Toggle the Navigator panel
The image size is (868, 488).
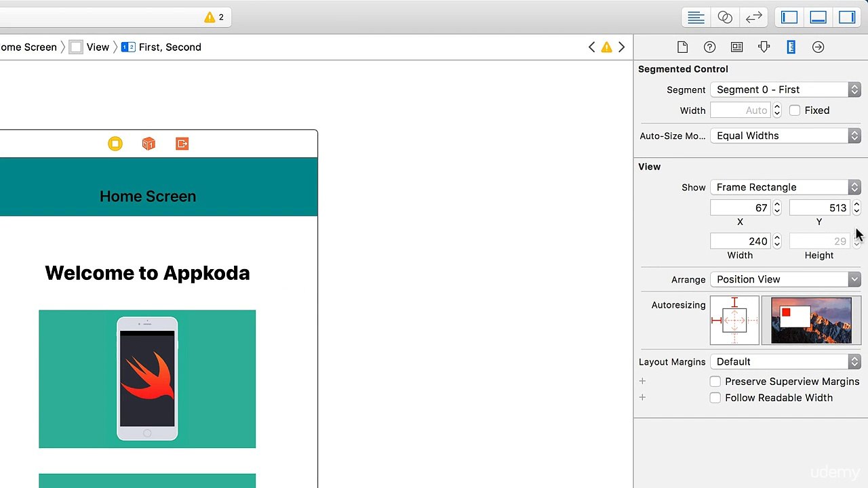pyautogui.click(x=789, y=18)
